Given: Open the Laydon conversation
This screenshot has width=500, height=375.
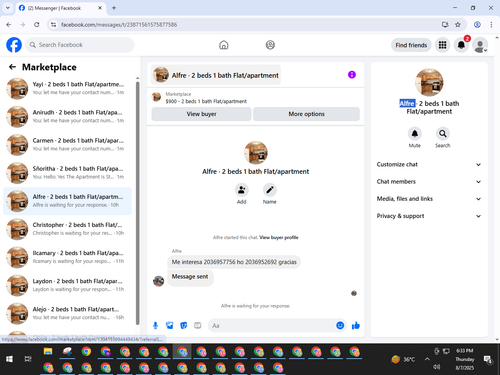Looking at the screenshot, I should [68, 285].
